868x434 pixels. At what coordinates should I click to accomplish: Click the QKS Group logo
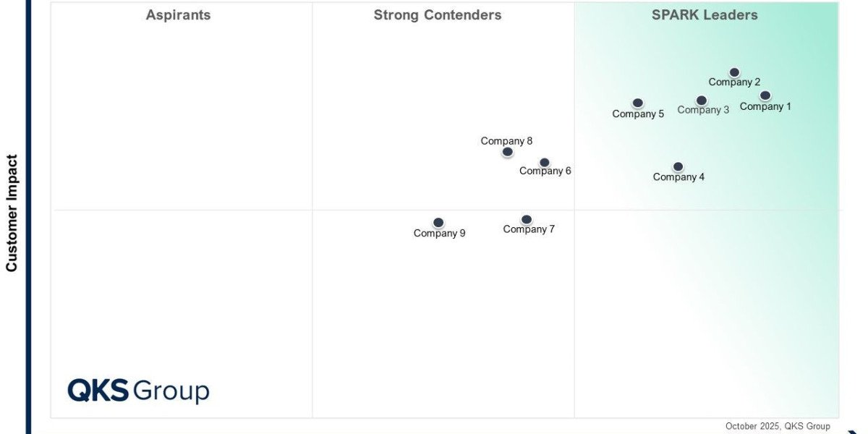pyautogui.click(x=138, y=391)
